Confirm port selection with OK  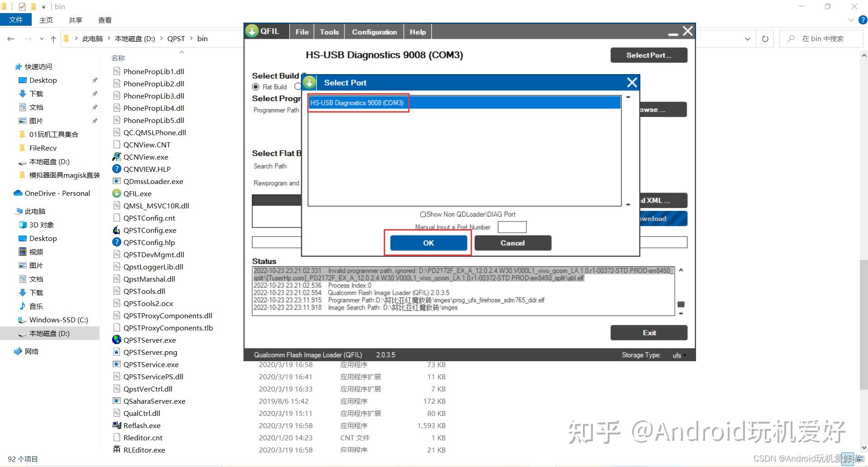[x=429, y=243]
